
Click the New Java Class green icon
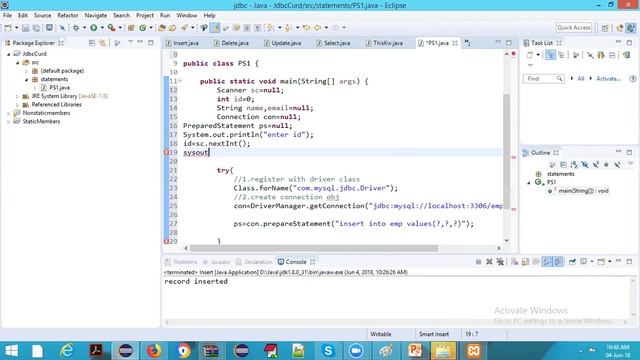(x=142, y=28)
